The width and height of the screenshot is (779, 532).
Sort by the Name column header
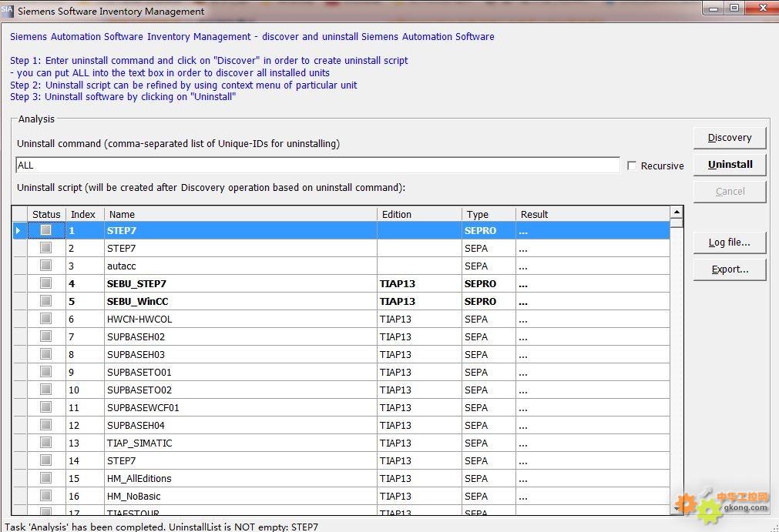point(240,214)
